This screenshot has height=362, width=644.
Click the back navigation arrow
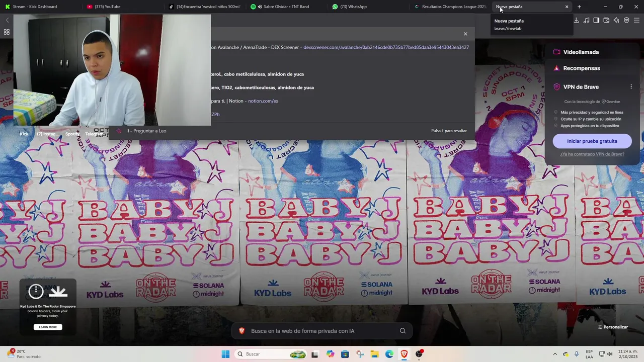(x=7, y=20)
